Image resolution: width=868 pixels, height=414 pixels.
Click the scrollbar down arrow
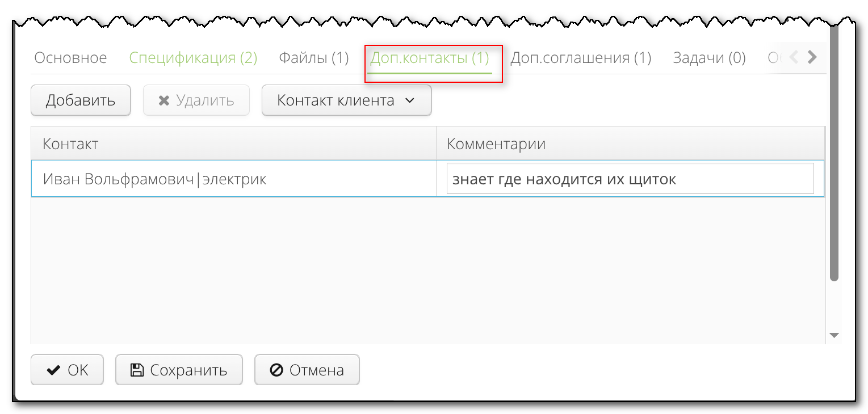click(x=833, y=335)
